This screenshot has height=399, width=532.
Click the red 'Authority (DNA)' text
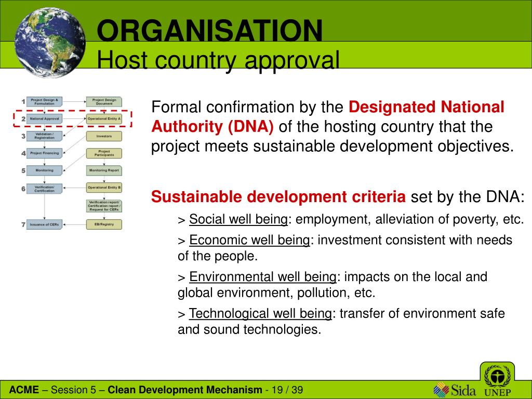pos(212,127)
